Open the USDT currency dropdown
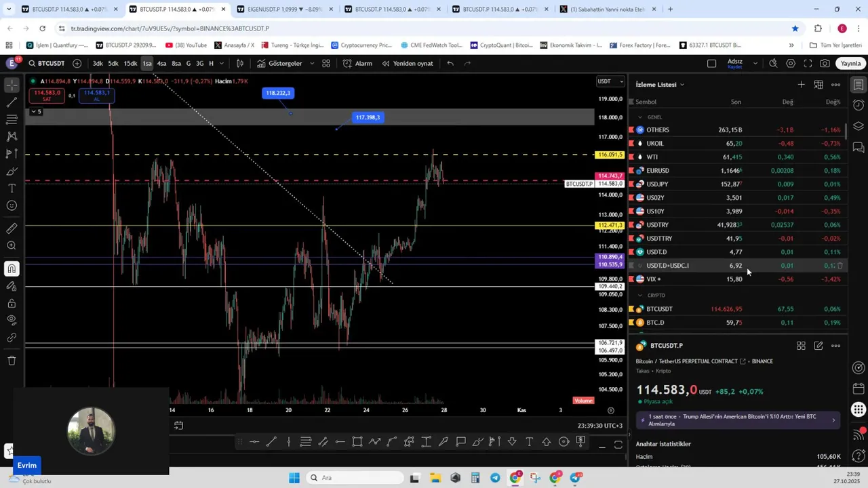 610,81
